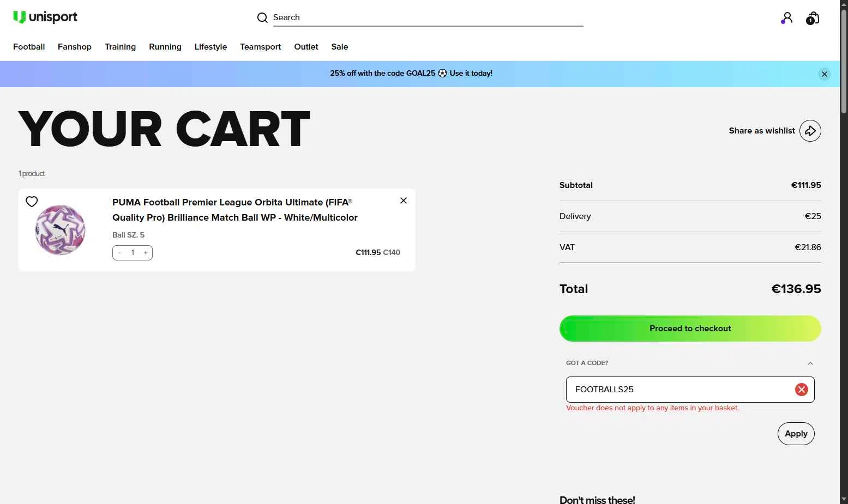Open the user account icon
Viewport: 848px width, 504px height.
click(x=786, y=19)
